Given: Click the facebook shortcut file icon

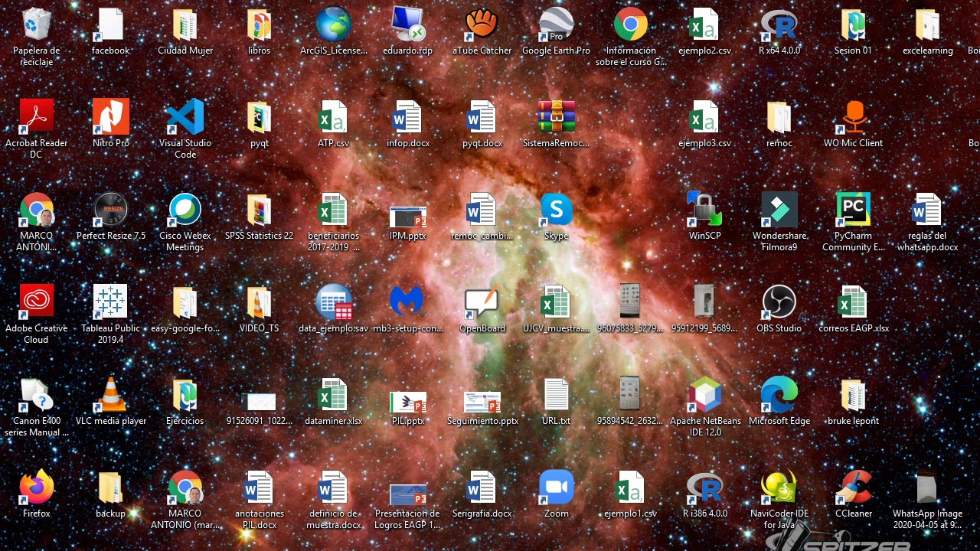Looking at the screenshot, I should tap(110, 24).
